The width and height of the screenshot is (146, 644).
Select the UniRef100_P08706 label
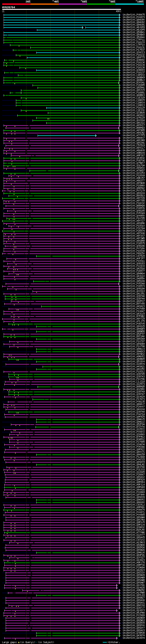[134, 161]
